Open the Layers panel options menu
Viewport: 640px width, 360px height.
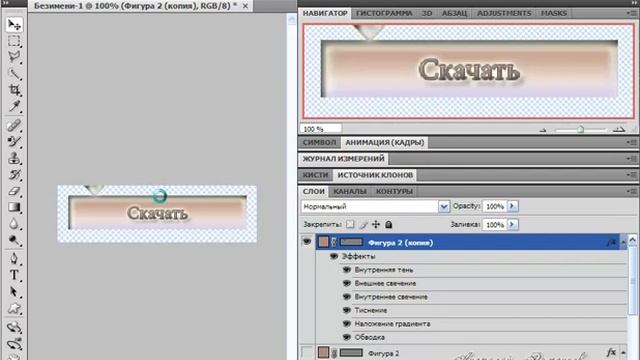coord(632,191)
